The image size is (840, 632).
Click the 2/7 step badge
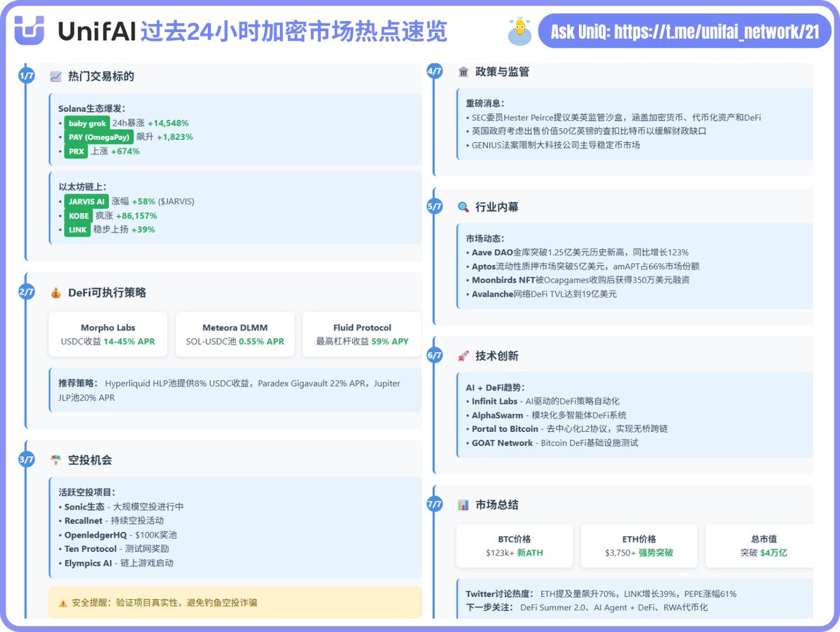pyautogui.click(x=26, y=293)
